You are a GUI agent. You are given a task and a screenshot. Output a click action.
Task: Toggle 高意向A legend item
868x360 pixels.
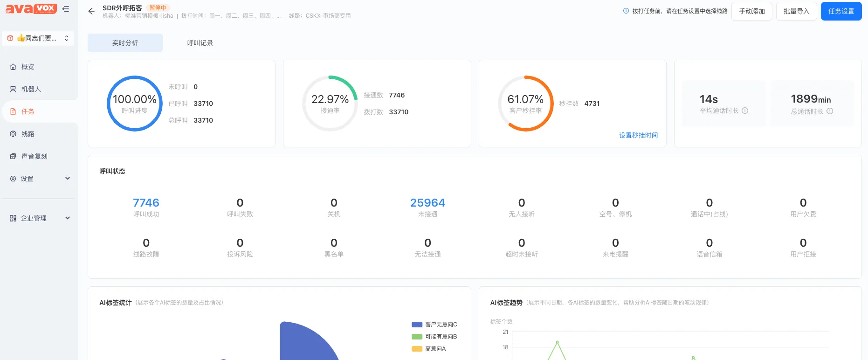[429, 349]
